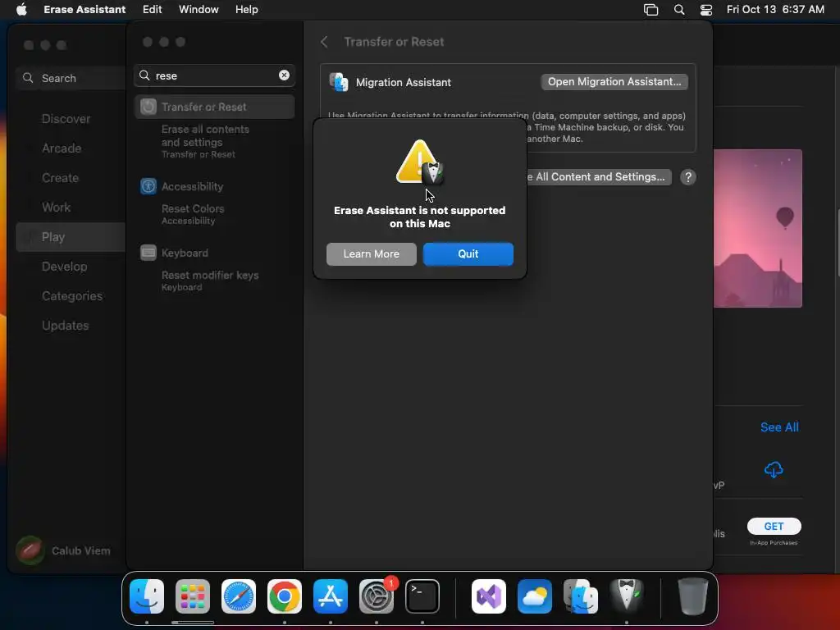
Task: Open the Apple menu
Action: [x=21, y=10]
